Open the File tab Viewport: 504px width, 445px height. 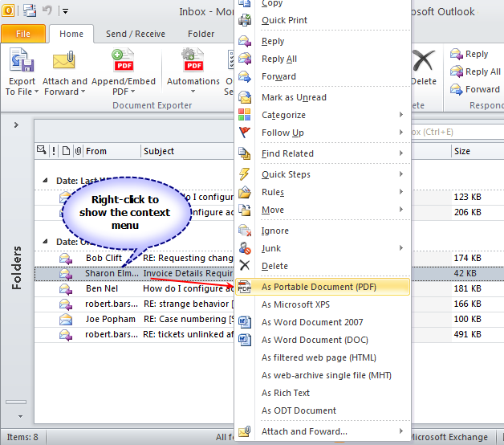[x=23, y=34]
